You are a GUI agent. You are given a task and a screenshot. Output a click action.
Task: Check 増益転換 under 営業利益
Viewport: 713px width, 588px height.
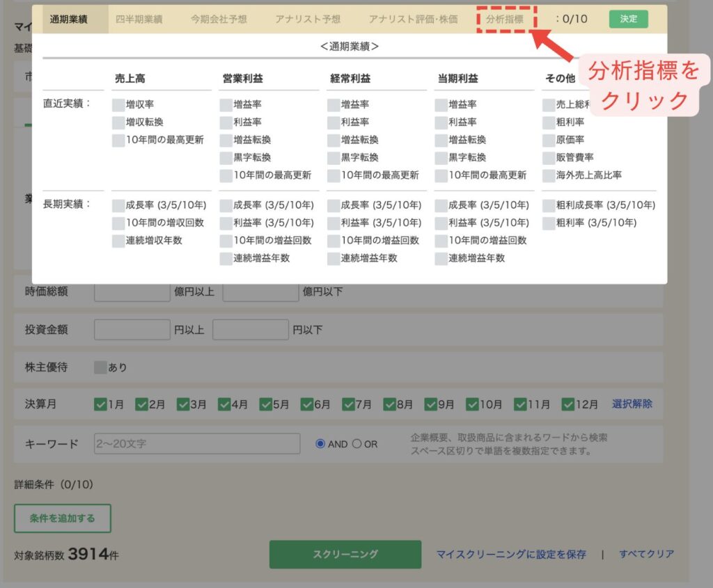click(226, 141)
